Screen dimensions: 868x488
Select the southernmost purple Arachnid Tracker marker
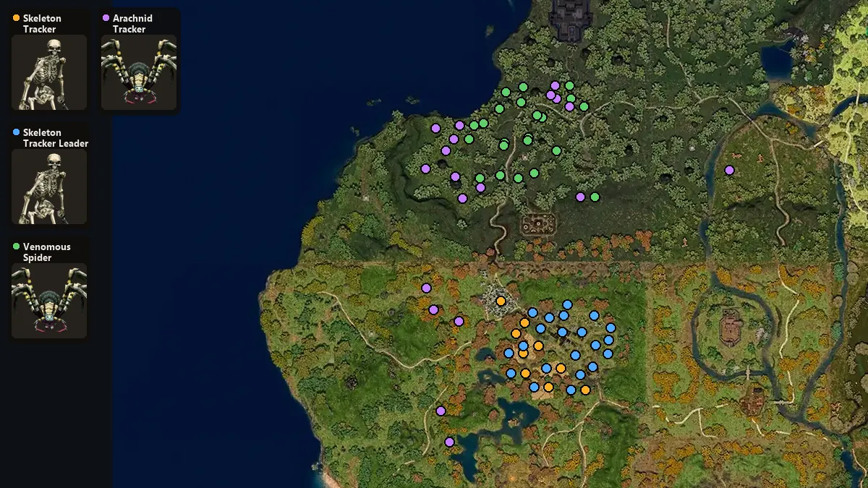449,442
